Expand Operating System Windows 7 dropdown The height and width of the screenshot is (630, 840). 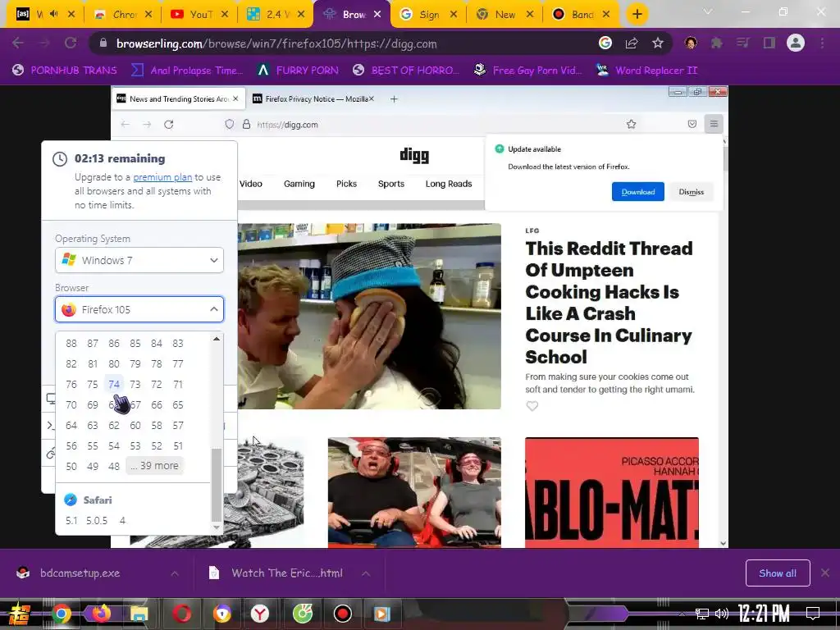pyautogui.click(x=139, y=260)
